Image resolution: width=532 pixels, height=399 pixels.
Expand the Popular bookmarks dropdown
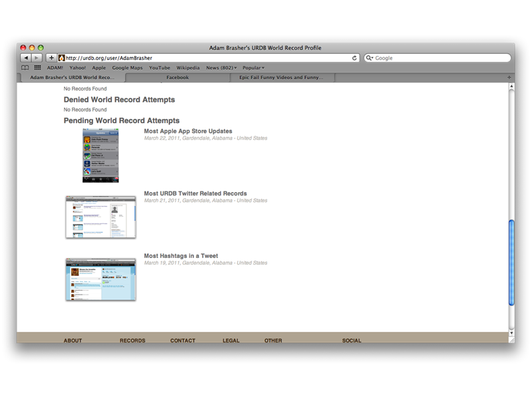click(x=253, y=68)
